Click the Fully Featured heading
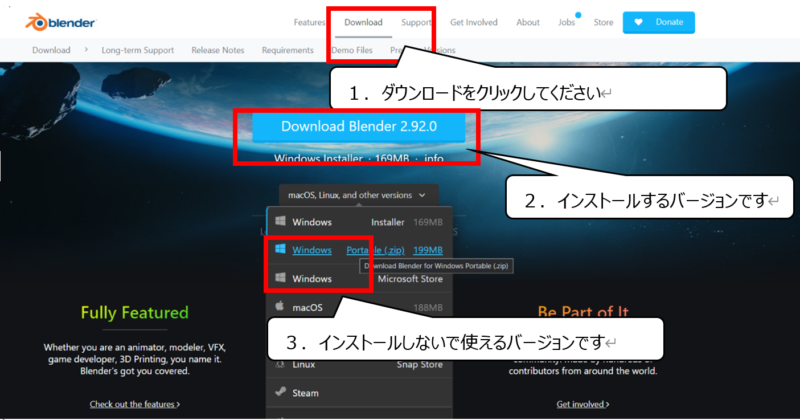Image resolution: width=800 pixels, height=420 pixels. 135,312
